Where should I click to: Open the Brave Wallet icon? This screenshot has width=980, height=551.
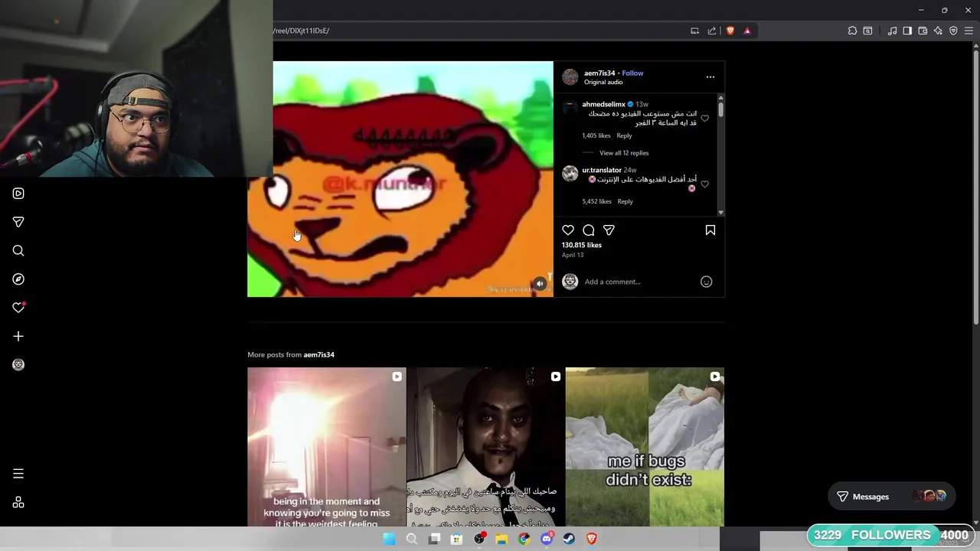tap(923, 31)
